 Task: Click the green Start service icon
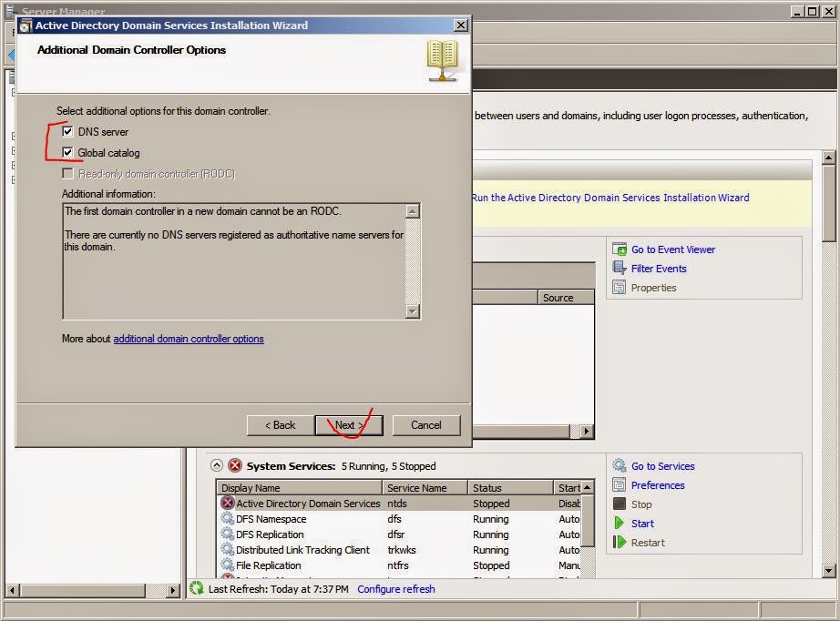pos(620,523)
